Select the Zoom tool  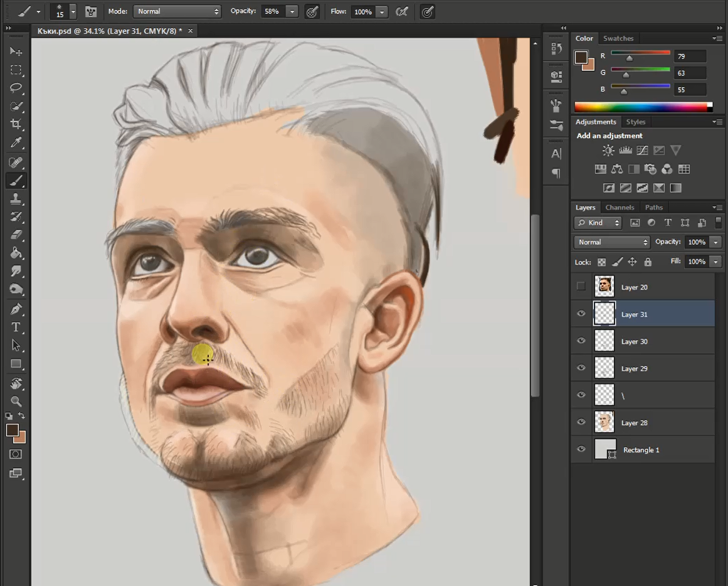(16, 401)
